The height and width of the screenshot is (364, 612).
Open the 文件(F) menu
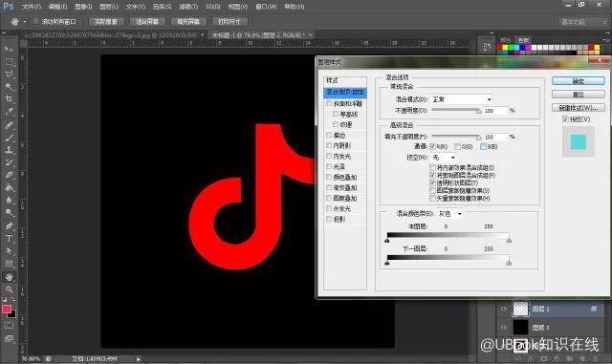(x=32, y=7)
